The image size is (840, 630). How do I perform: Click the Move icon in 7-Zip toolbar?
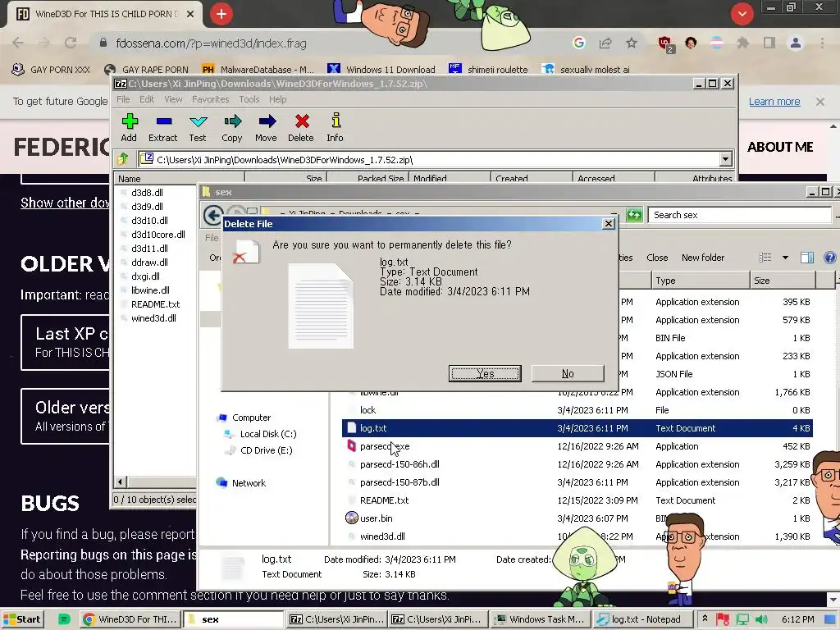click(267, 121)
